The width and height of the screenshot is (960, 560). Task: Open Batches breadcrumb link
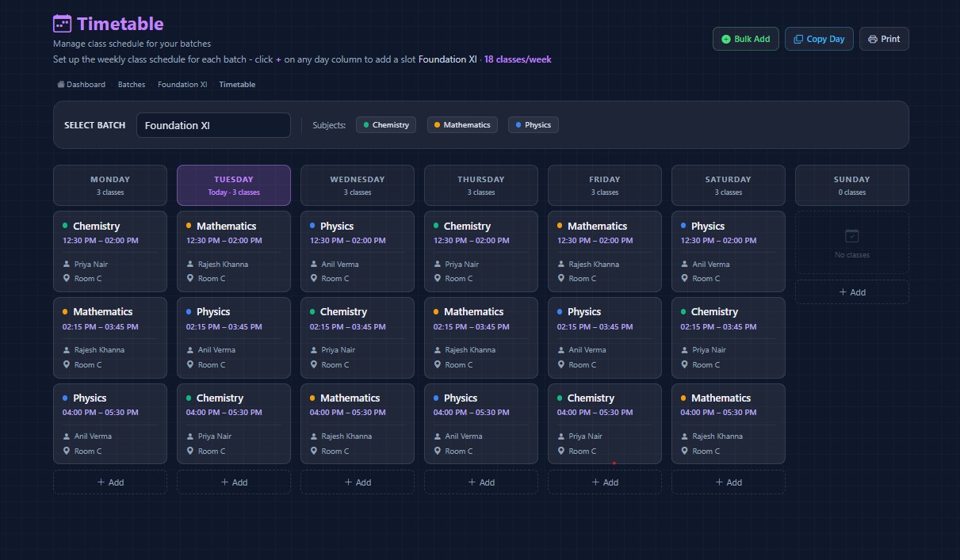pos(132,85)
